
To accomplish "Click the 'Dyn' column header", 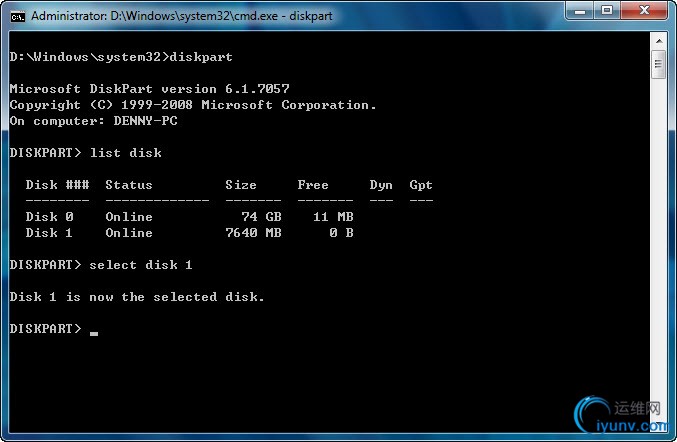I will click(381, 185).
